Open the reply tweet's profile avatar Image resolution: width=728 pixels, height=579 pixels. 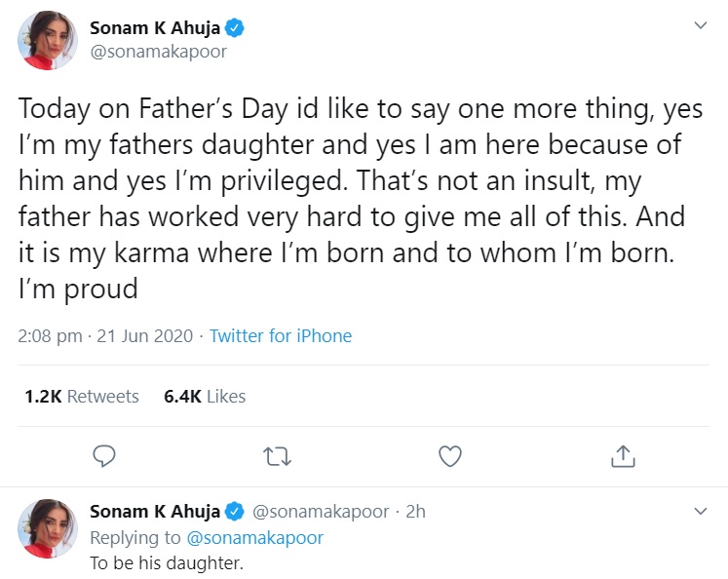[48, 528]
